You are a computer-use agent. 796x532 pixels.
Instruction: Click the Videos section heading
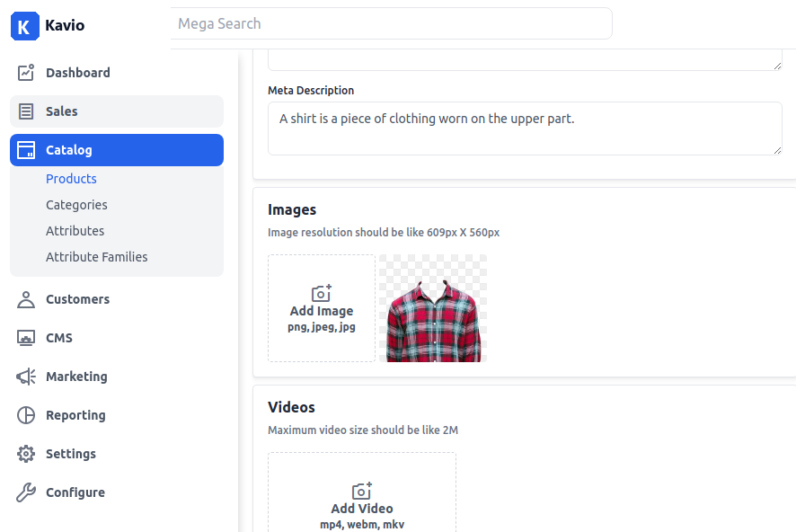pyautogui.click(x=291, y=407)
